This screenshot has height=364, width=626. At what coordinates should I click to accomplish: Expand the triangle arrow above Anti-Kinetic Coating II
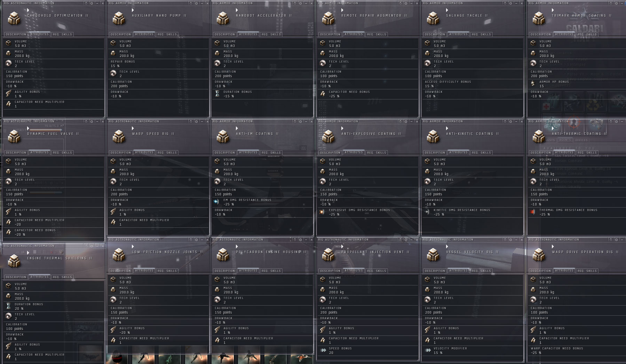(447, 128)
